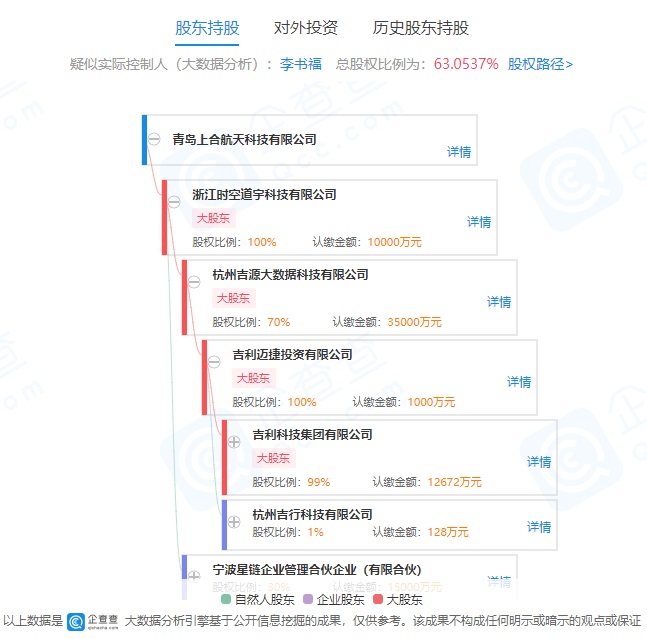The height and width of the screenshot is (639, 647).
Task: Click the 70% equity ratio value
Action: [279, 322]
